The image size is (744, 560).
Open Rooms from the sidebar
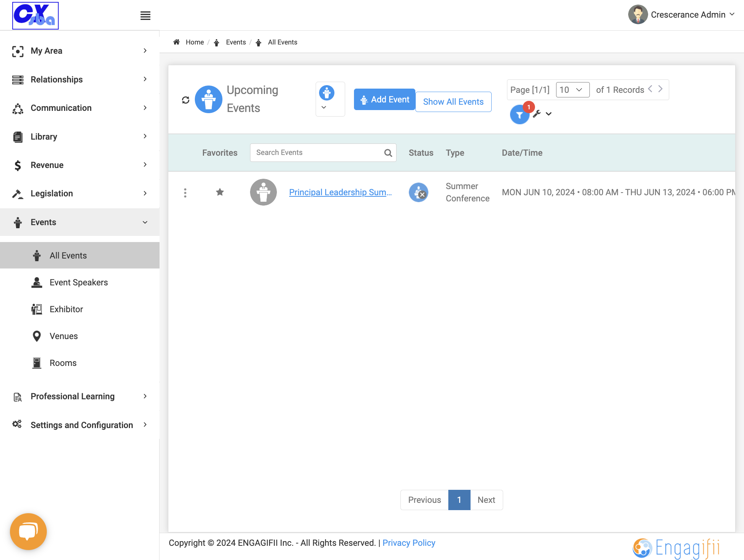point(80,363)
